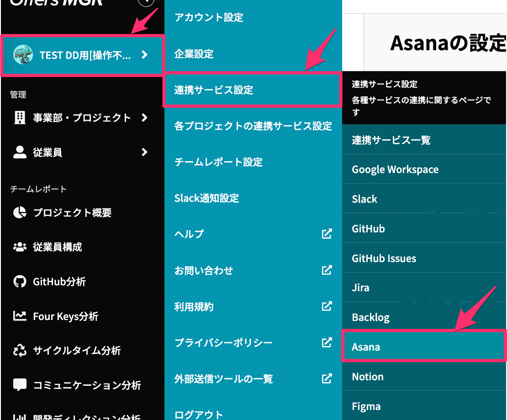Image resolution: width=507 pixels, height=420 pixels.
Task: Click the building icon for 事業部・プロジェクト
Action: pyautogui.click(x=20, y=118)
